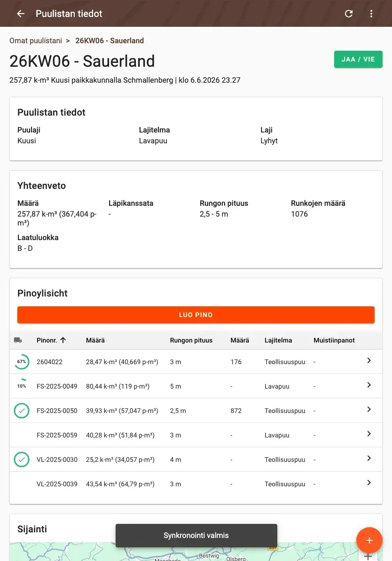Viewport: 392px width, 561px height.
Task: Click the 26KW06 - Sauerland breadcrumb
Action: pyautogui.click(x=110, y=41)
